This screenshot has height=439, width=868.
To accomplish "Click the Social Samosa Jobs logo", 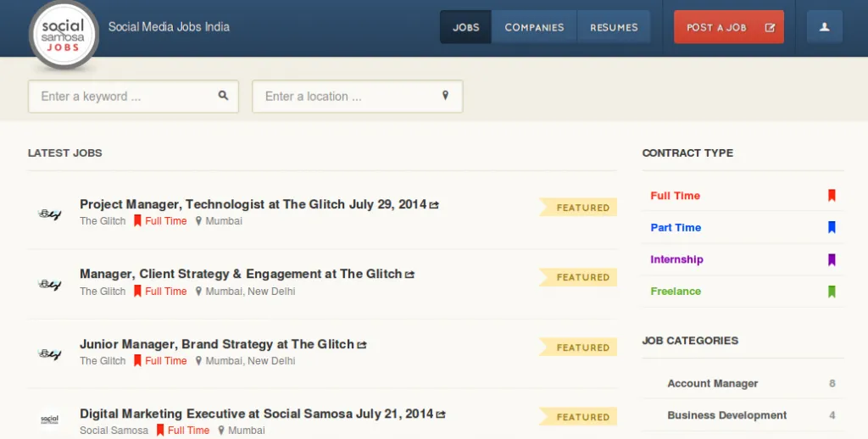I will tap(64, 36).
